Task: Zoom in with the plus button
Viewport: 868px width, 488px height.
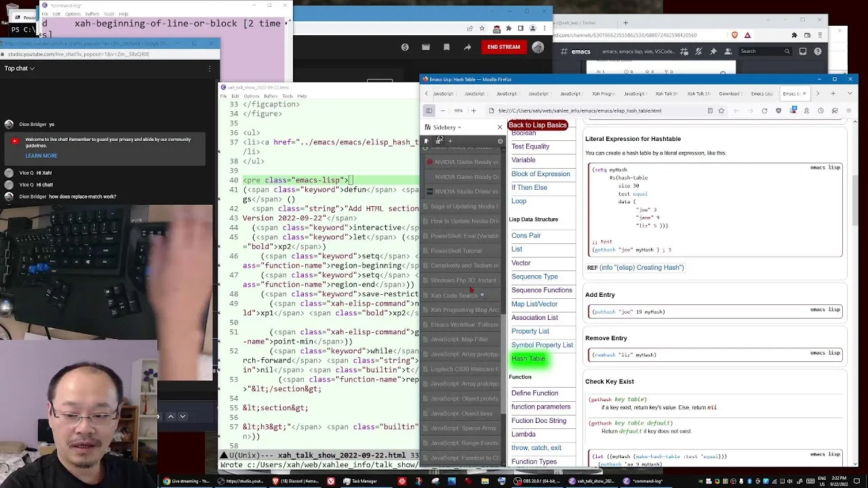Action: click(x=473, y=110)
